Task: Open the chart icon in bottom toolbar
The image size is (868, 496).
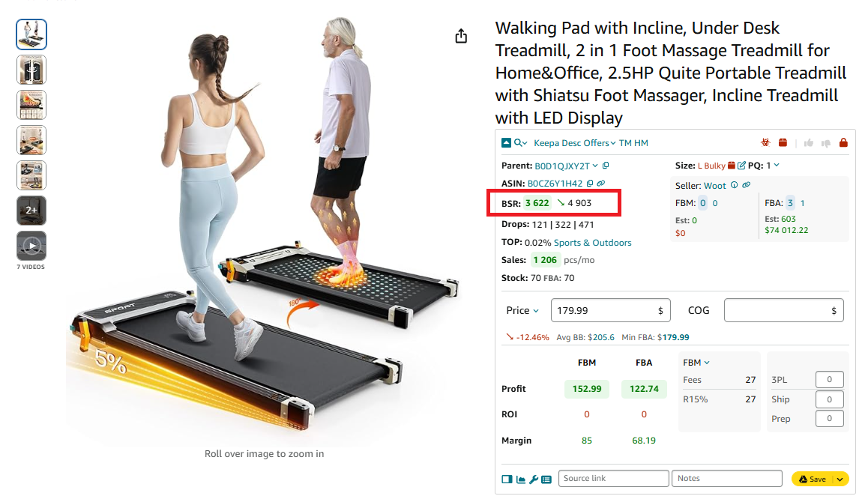Action: click(x=521, y=480)
